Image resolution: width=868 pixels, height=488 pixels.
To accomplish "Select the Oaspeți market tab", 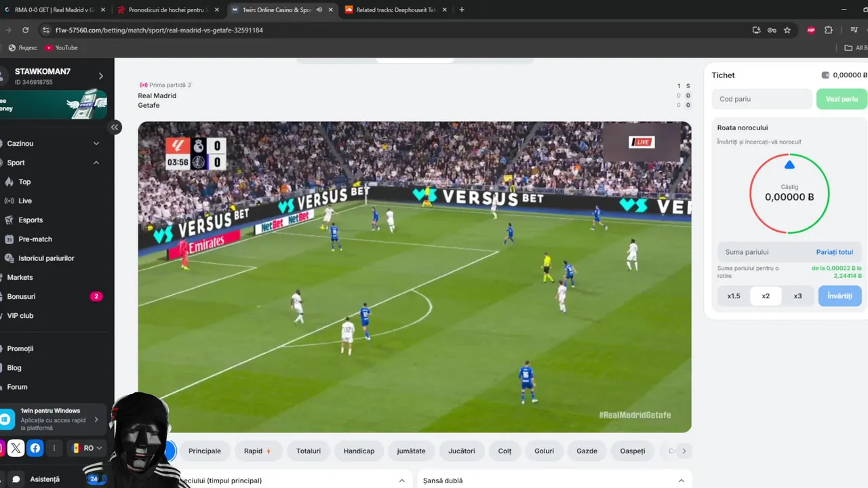I will pos(633,451).
